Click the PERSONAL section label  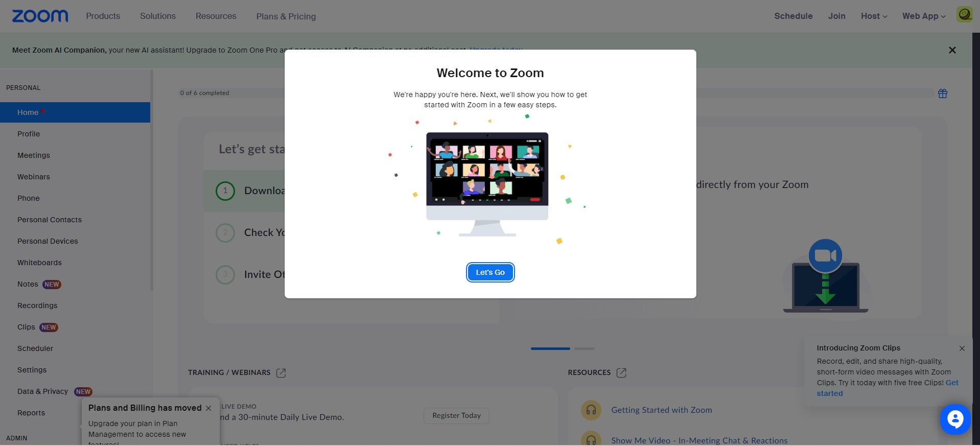(x=23, y=88)
